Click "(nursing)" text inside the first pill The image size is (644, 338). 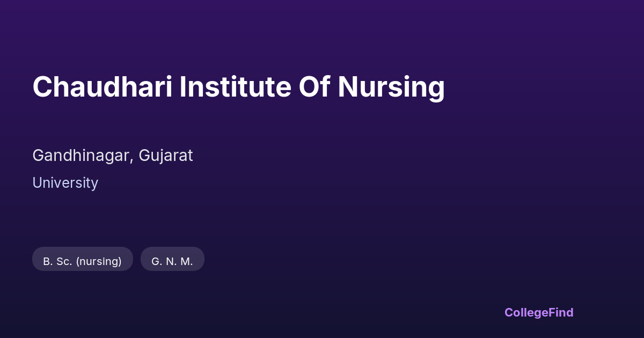pyautogui.click(x=99, y=261)
